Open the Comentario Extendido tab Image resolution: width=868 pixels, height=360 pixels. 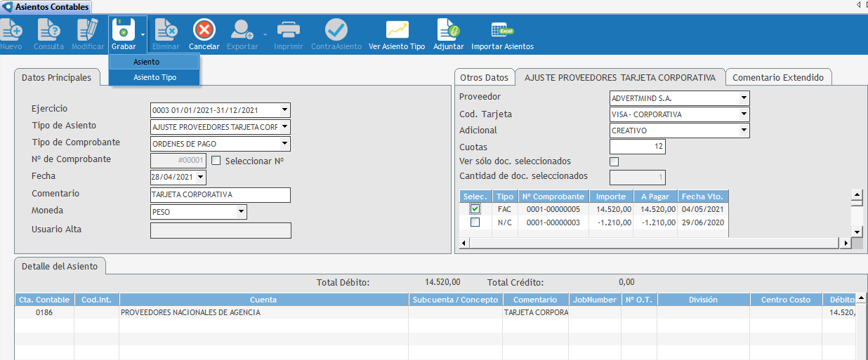[777, 78]
